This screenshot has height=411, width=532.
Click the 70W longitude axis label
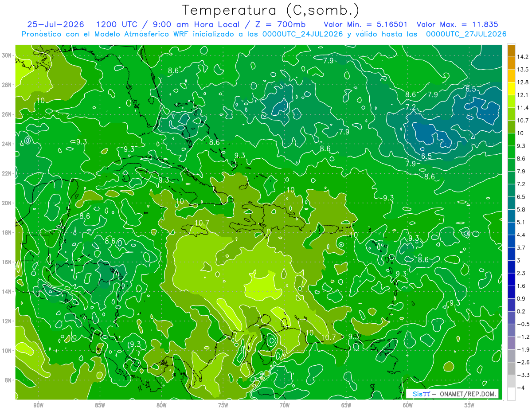point(285,405)
